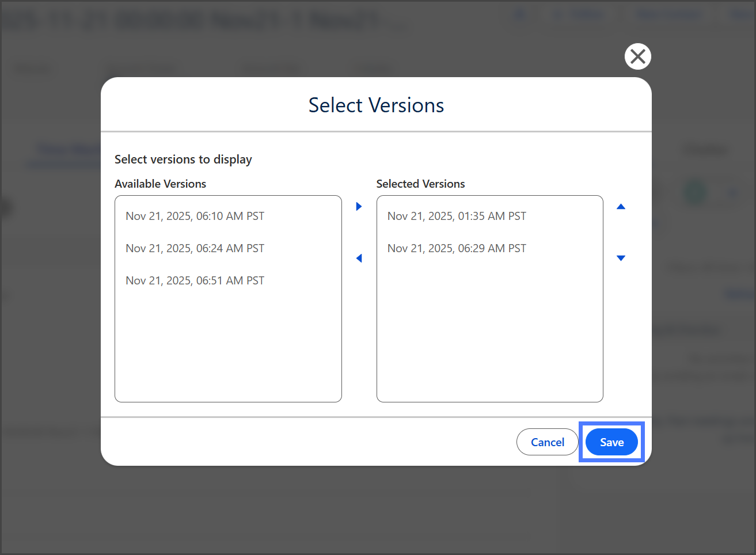Save the selected versions
The height and width of the screenshot is (555, 756).
[x=611, y=442]
